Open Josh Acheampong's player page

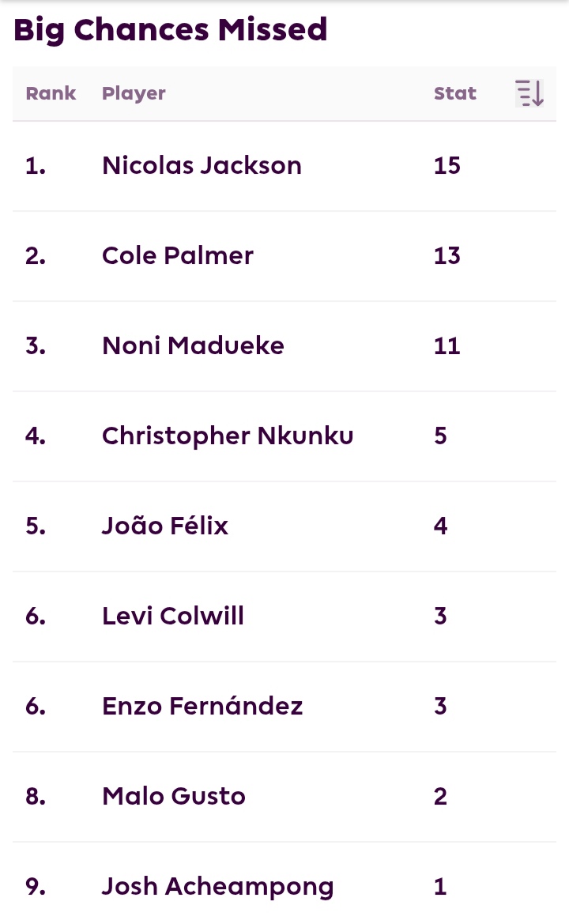[x=218, y=887]
